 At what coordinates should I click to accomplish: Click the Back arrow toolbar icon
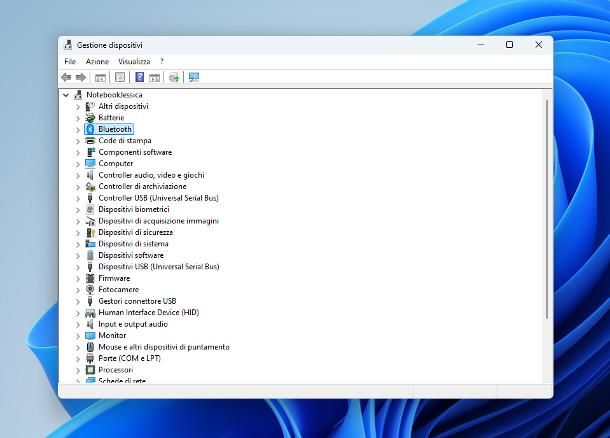(x=66, y=77)
